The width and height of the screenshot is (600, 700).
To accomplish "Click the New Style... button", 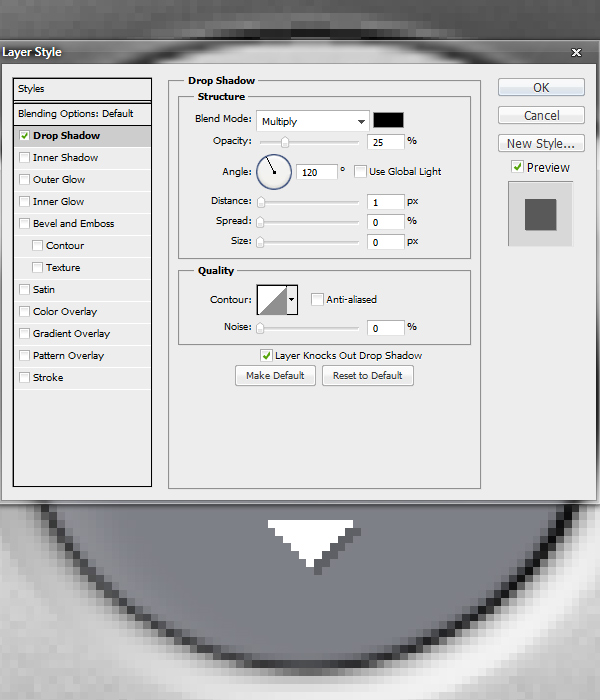I will pos(541,143).
